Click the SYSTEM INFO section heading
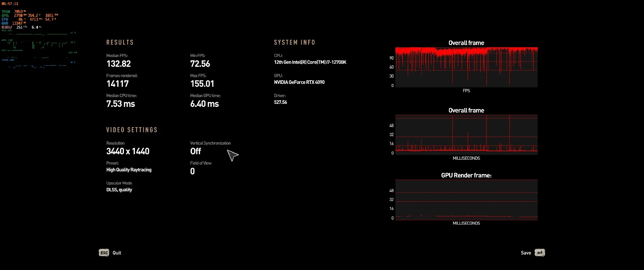The height and width of the screenshot is (270, 644). (x=295, y=42)
